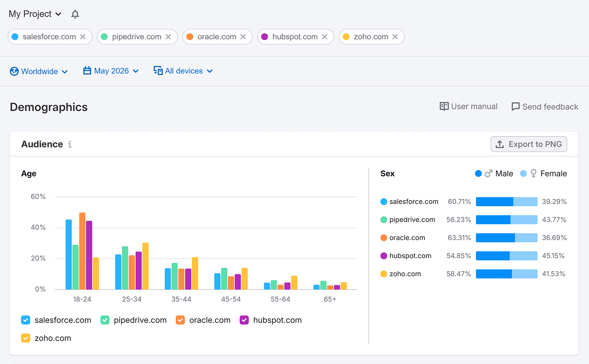
Task: Click the 43.77% female value for pipedrive.com
Action: coord(554,220)
